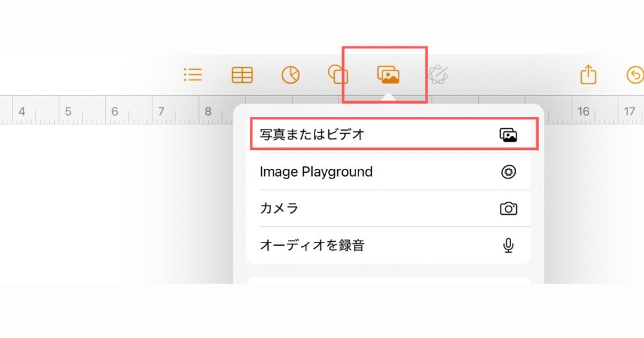Open the shapes insert icon
The height and width of the screenshot is (338, 644).
(x=338, y=75)
